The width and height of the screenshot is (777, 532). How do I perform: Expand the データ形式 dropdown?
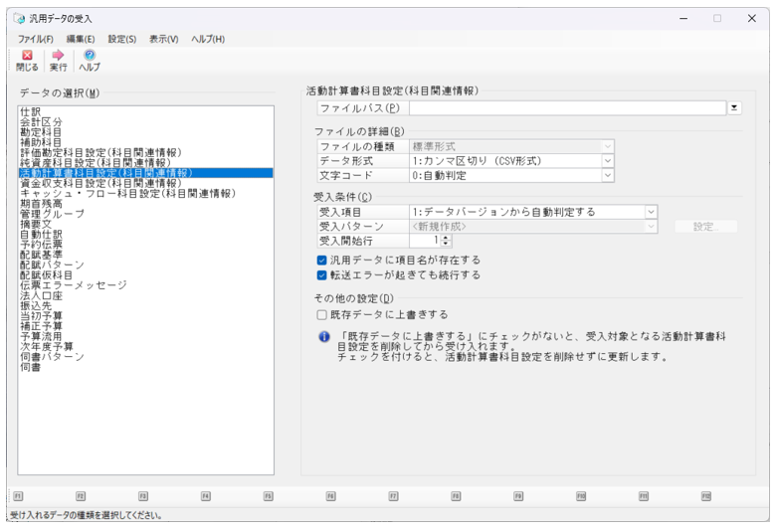607,160
